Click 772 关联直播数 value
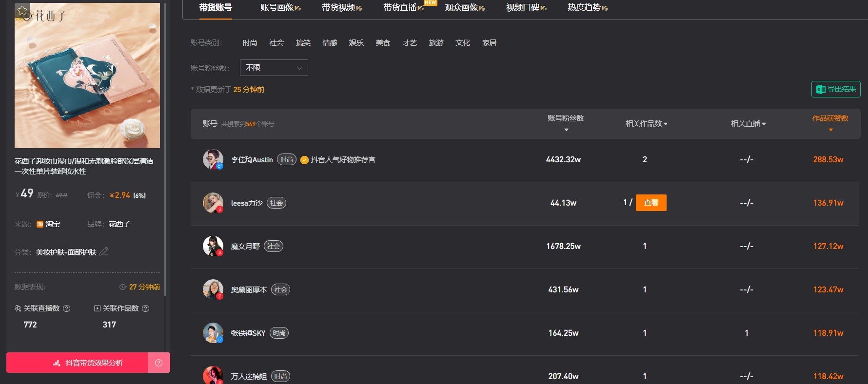This screenshot has height=384, width=868. point(30,325)
